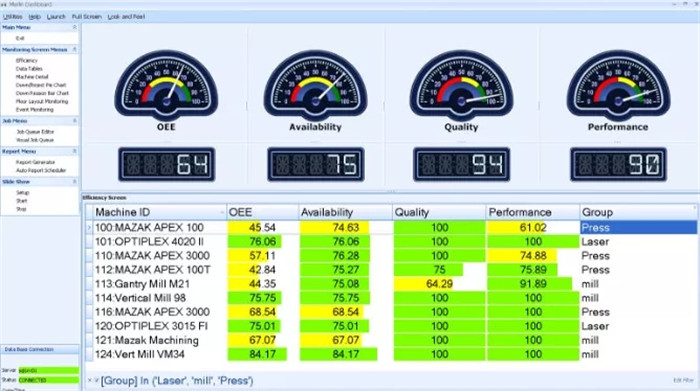
Task: Open the Visual Job Queue
Action: [x=34, y=140]
